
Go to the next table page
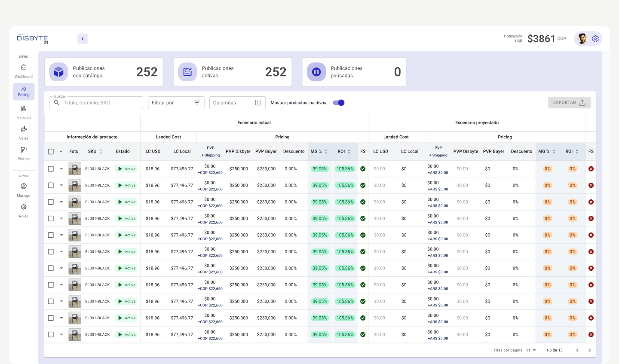[x=590, y=350]
